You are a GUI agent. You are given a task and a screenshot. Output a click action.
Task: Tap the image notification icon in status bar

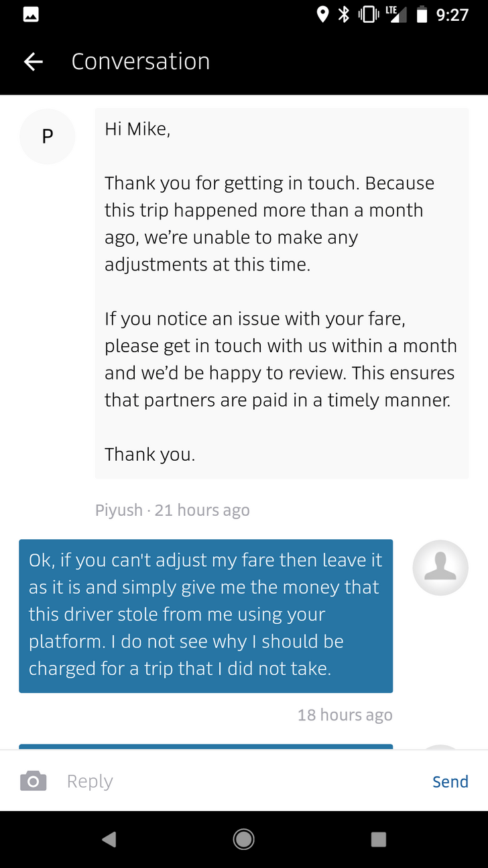point(31,15)
